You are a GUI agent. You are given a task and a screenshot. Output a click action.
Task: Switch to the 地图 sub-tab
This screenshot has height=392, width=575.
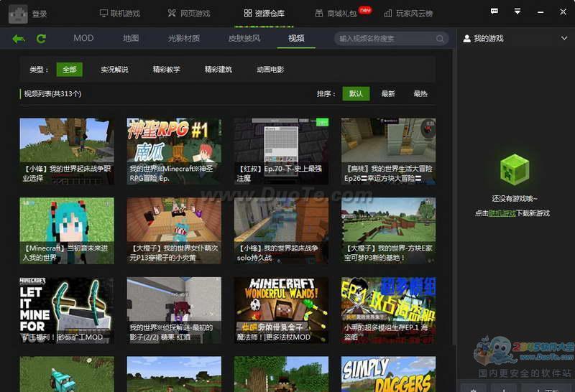click(131, 38)
